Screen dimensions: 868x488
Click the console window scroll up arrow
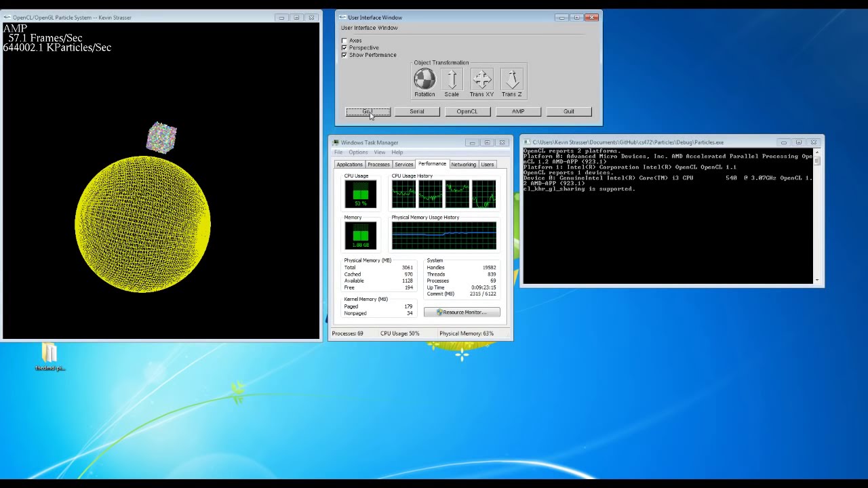817,152
